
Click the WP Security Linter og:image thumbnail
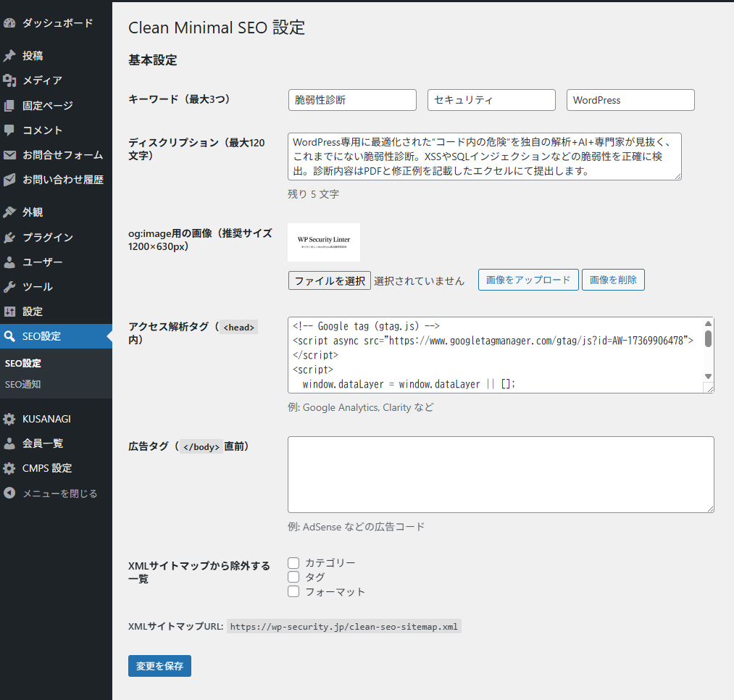[x=324, y=242]
